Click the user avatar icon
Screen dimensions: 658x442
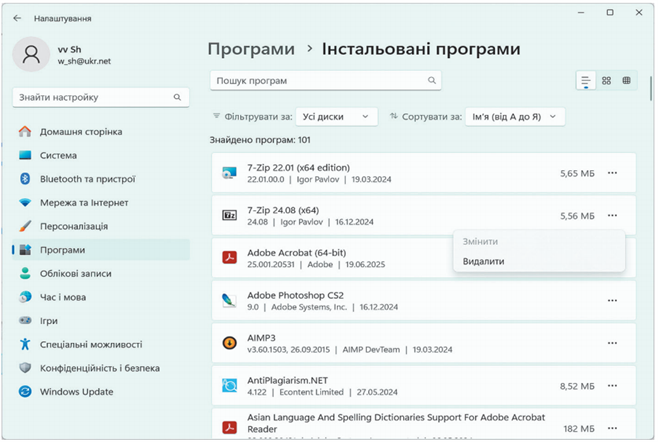point(31,54)
